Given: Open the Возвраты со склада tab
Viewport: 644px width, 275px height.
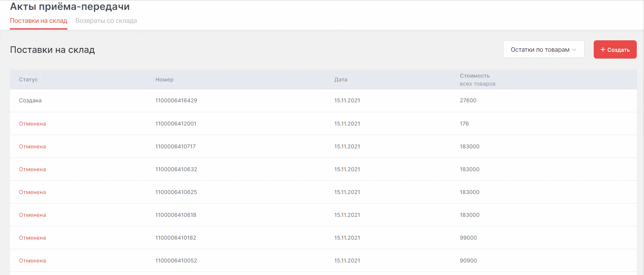Looking at the screenshot, I should pos(106,21).
